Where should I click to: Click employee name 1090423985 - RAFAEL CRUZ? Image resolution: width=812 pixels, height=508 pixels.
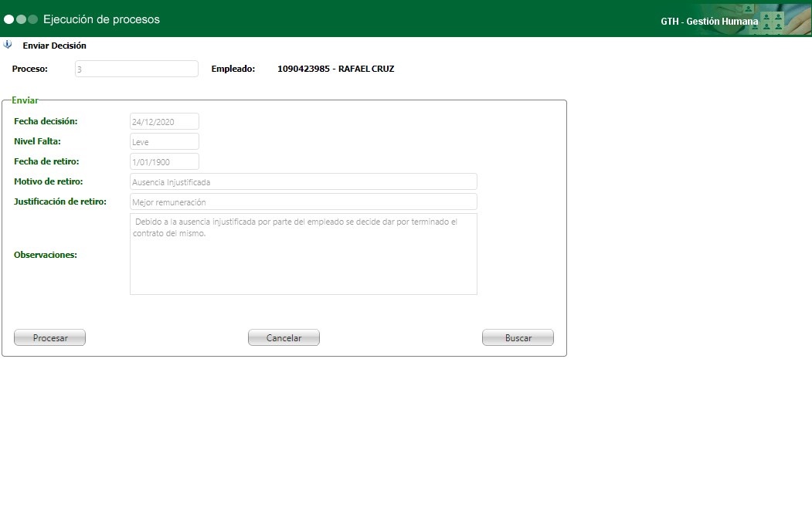335,69
